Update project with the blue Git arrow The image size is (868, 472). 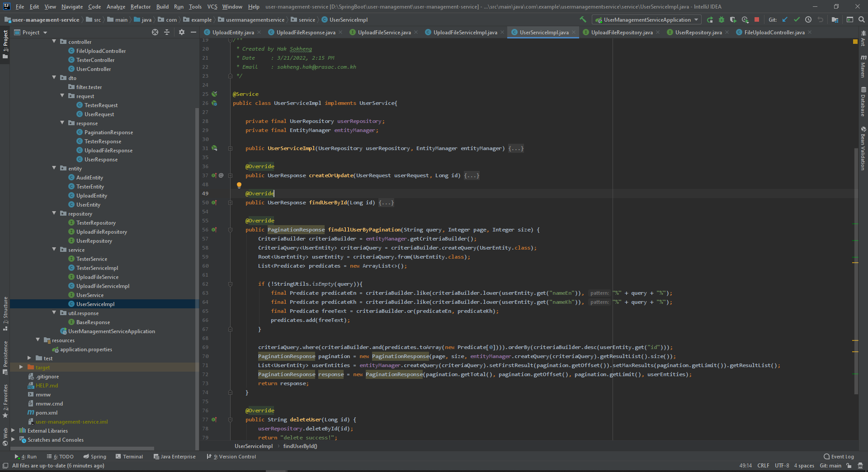(784, 19)
